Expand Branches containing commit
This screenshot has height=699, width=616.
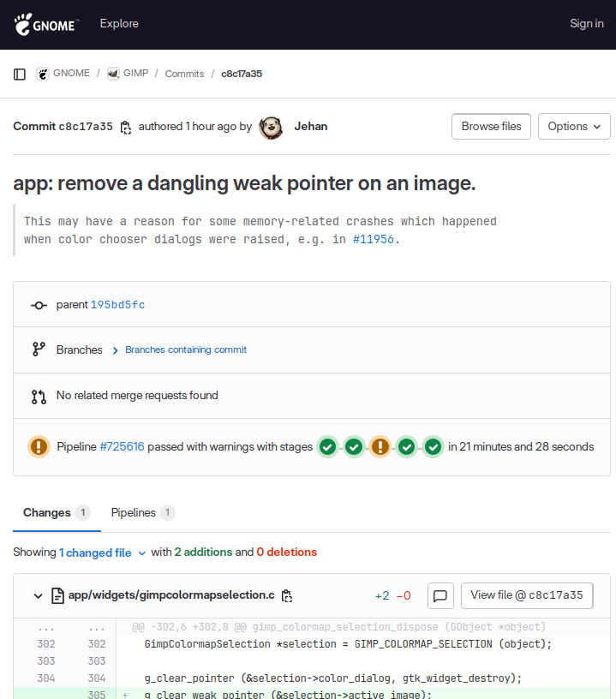[185, 350]
